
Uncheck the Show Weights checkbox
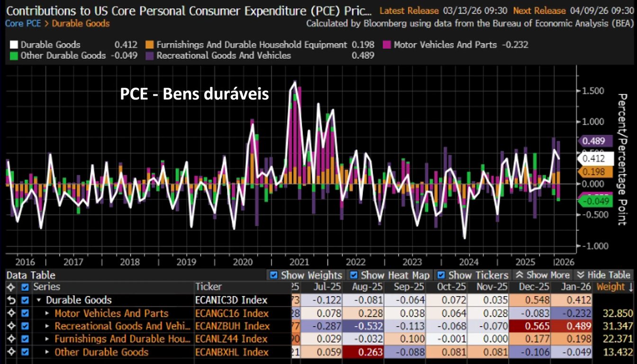point(273,275)
